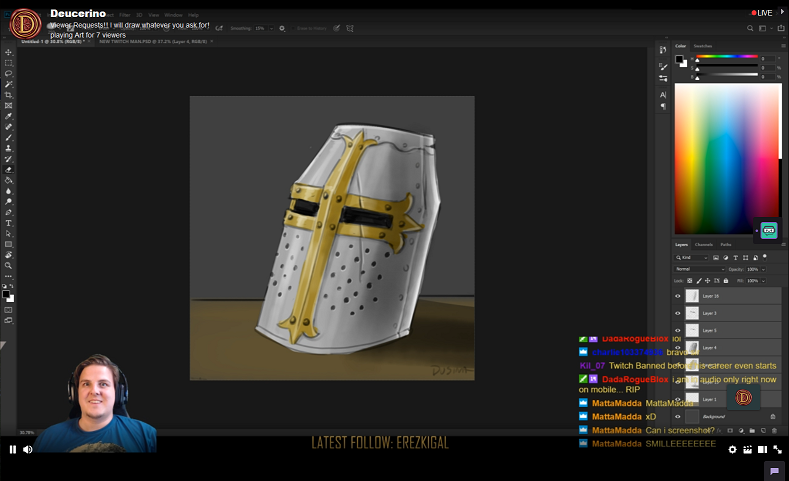
Task: Switch to NEW TWITCH MAN.PSD document tab
Action: click(x=153, y=41)
